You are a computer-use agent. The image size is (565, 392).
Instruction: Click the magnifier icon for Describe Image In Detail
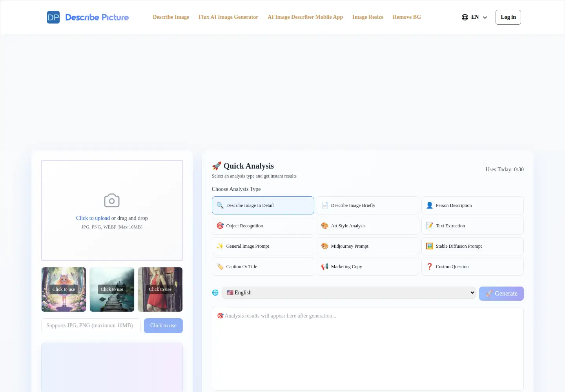[x=220, y=205]
